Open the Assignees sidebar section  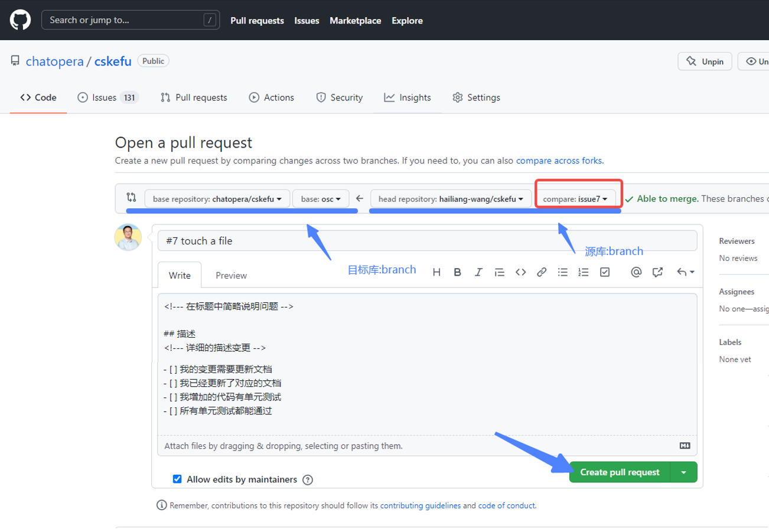click(x=737, y=292)
